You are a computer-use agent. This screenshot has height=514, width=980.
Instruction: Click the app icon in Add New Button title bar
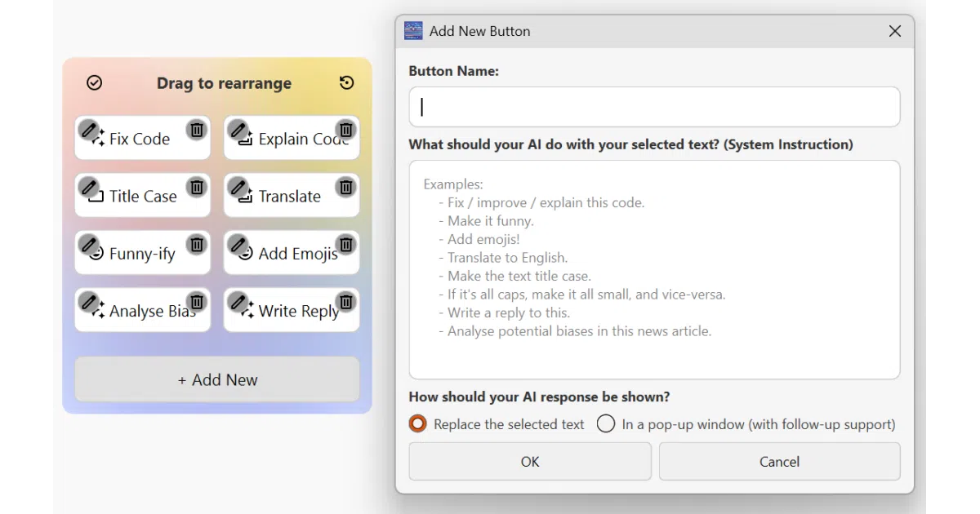point(414,31)
